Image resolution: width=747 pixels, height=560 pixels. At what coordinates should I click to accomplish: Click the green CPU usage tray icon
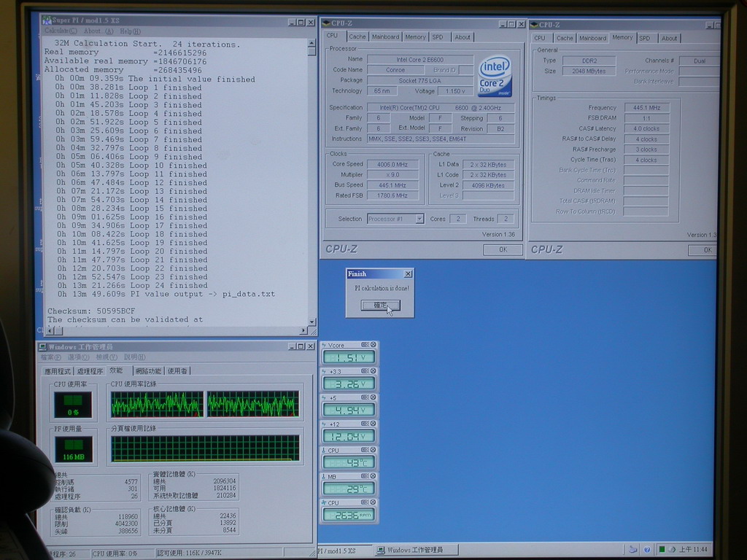(661, 549)
